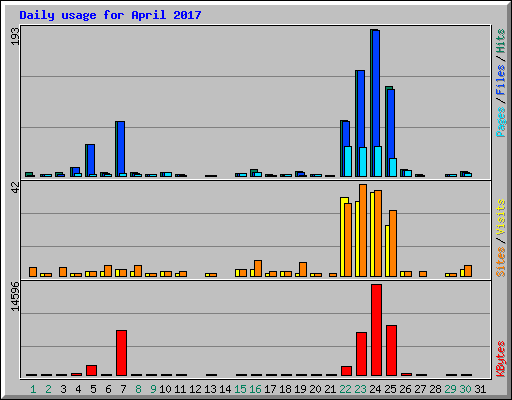The image size is (512, 400).
Task: Click the red KBytes bar for day 22
Action: pyautogui.click(x=346, y=371)
